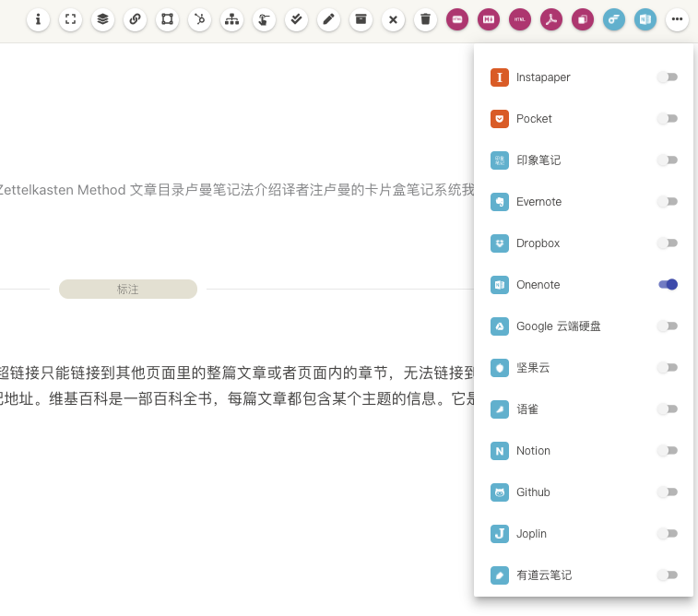Image resolution: width=698 pixels, height=616 pixels.
Task: Enable the 语雀 toggle
Action: coord(668,409)
